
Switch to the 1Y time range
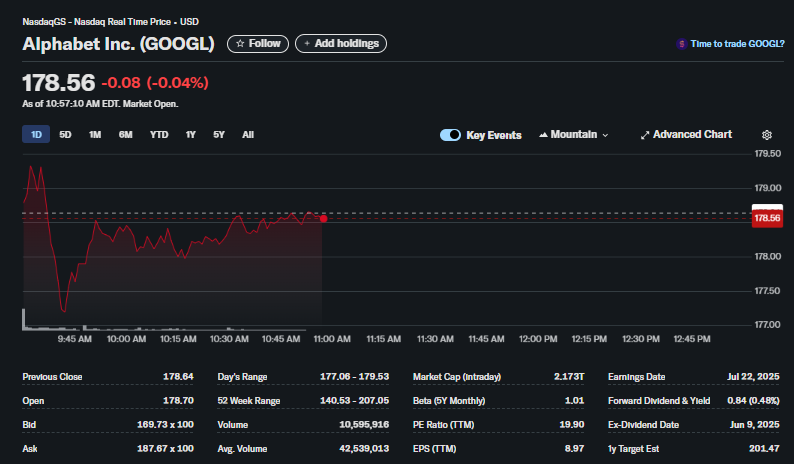(x=190, y=134)
